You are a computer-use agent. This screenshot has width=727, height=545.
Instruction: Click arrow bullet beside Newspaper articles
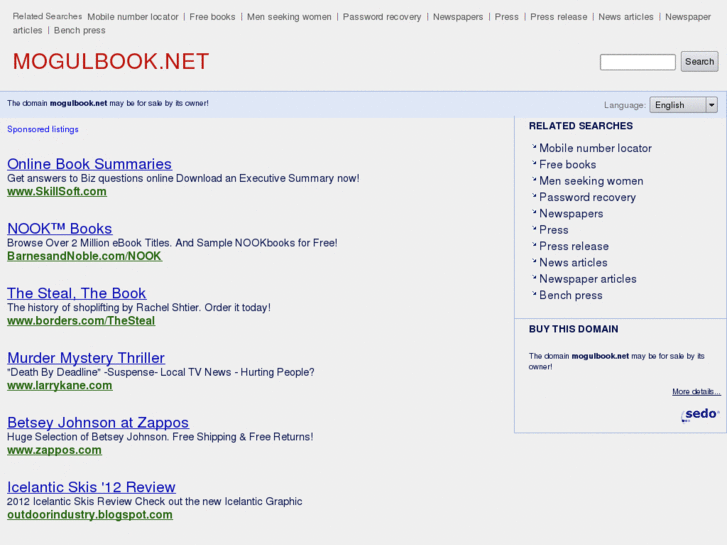tap(534, 277)
